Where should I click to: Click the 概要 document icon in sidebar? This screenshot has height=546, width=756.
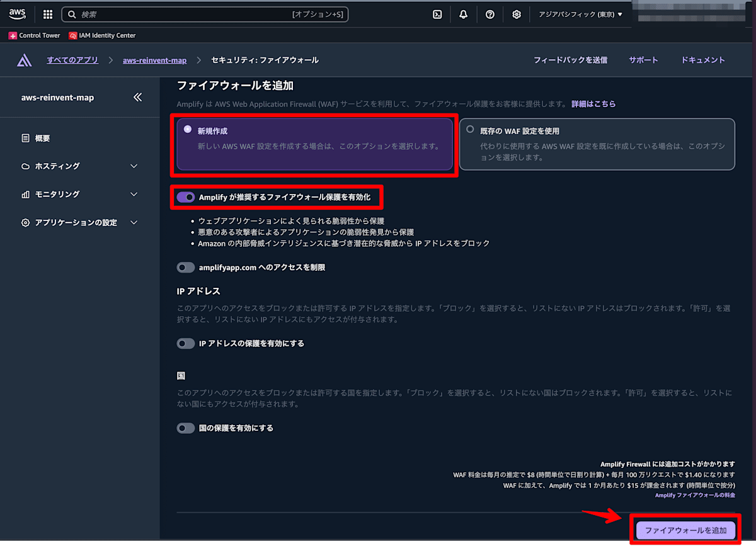tap(25, 139)
